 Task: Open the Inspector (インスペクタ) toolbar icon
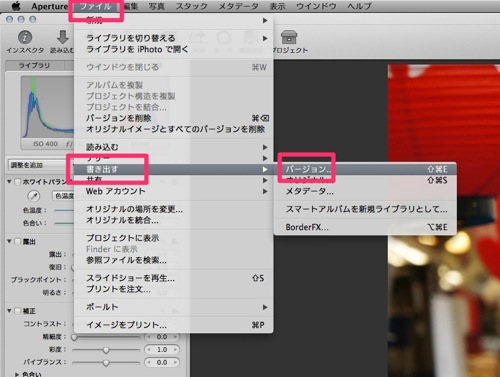25,37
